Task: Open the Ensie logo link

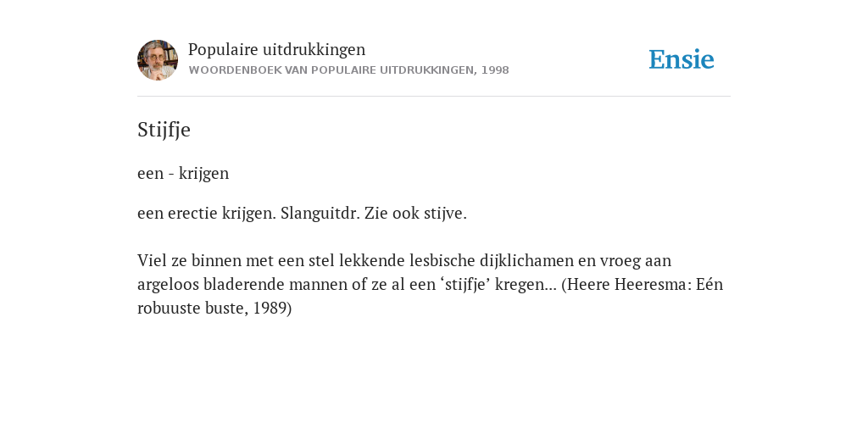Action: [x=682, y=59]
